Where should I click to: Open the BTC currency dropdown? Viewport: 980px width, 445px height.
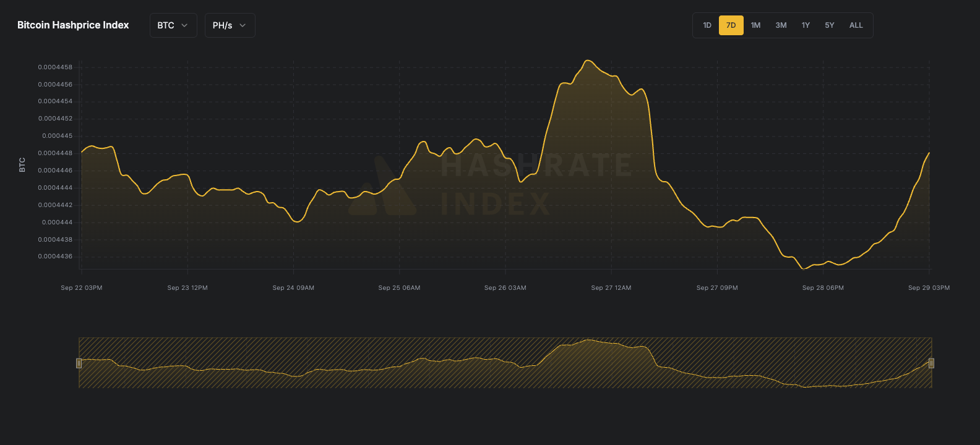click(x=173, y=25)
